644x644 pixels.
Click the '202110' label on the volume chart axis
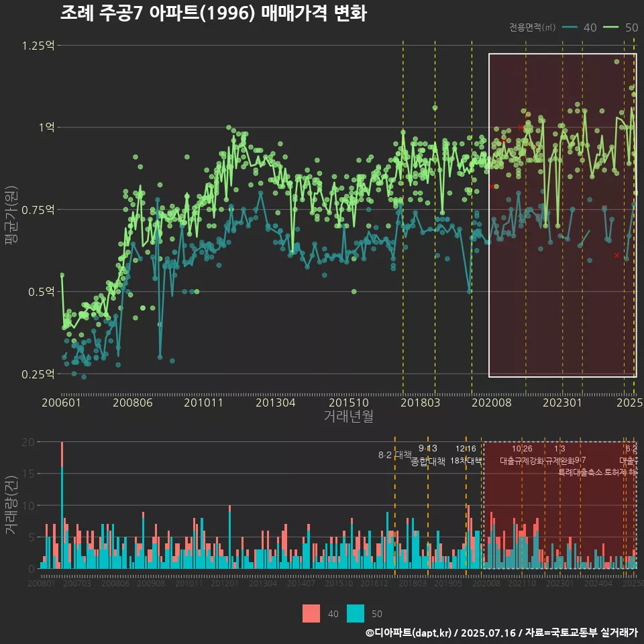point(522,583)
